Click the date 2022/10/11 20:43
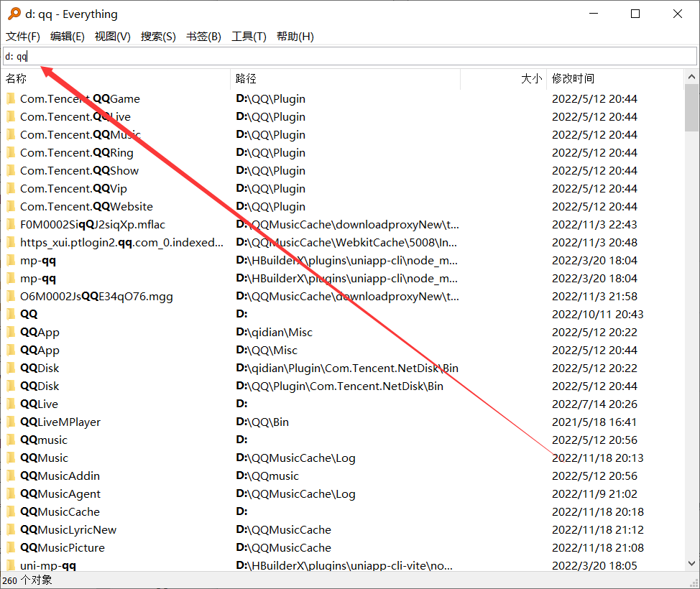 point(598,314)
